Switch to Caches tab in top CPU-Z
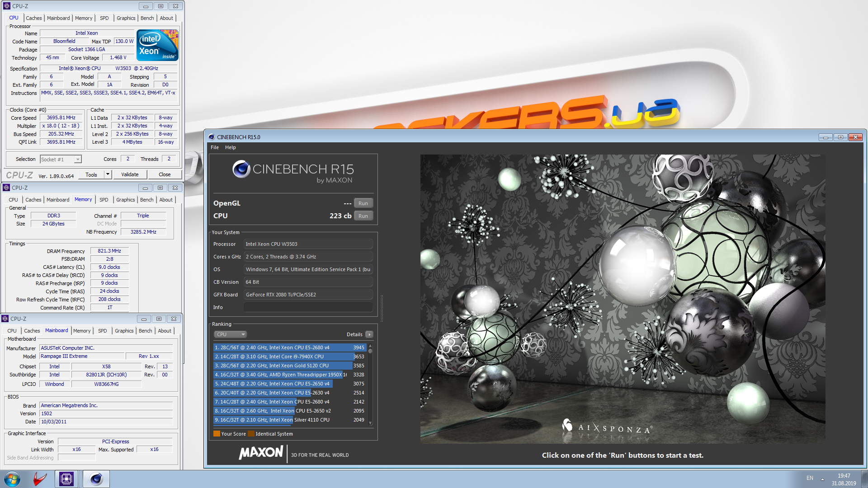This screenshot has width=868, height=488. (34, 18)
